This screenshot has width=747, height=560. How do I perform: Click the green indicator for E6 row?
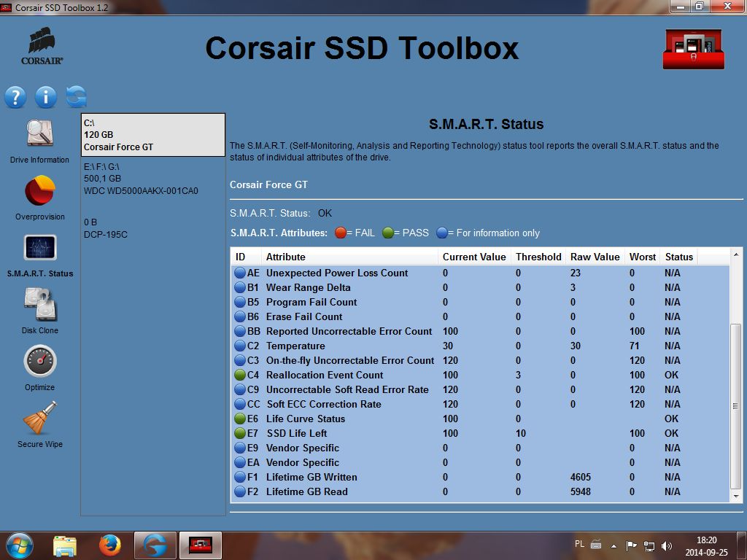pos(239,419)
